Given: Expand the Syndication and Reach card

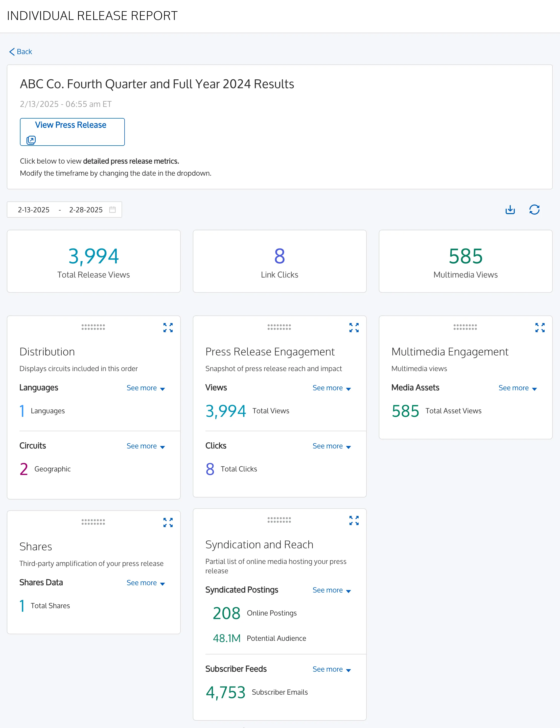Looking at the screenshot, I should pyautogui.click(x=354, y=520).
